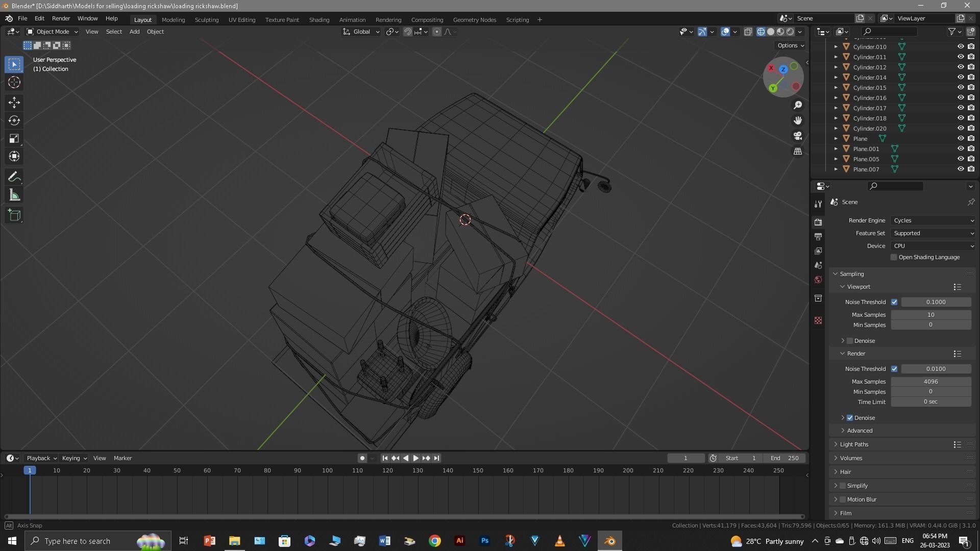Image resolution: width=980 pixels, height=551 pixels.
Task: Activate the Scale tool
Action: [x=14, y=138]
